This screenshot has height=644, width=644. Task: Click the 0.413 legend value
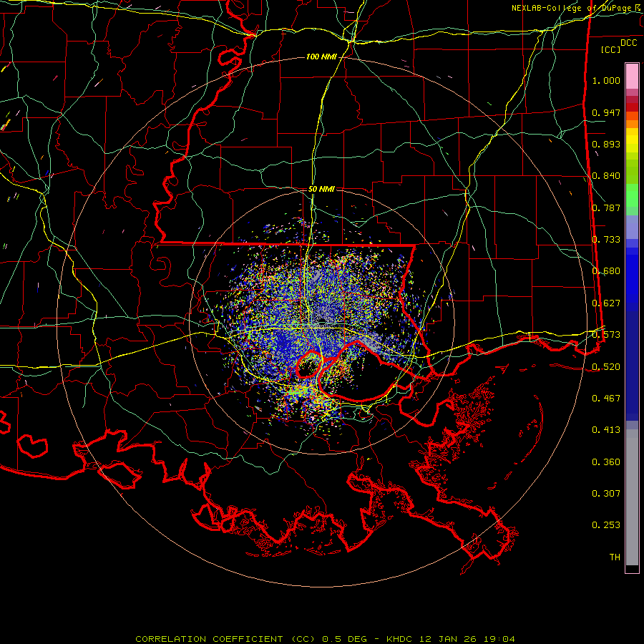coord(606,430)
